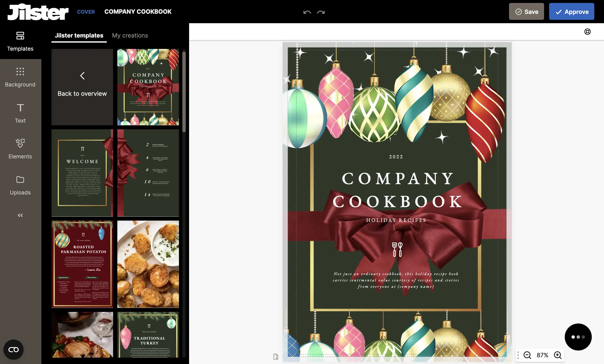The height and width of the screenshot is (364, 604).
Task: Switch to Jilster Templates tab
Action: [79, 35]
